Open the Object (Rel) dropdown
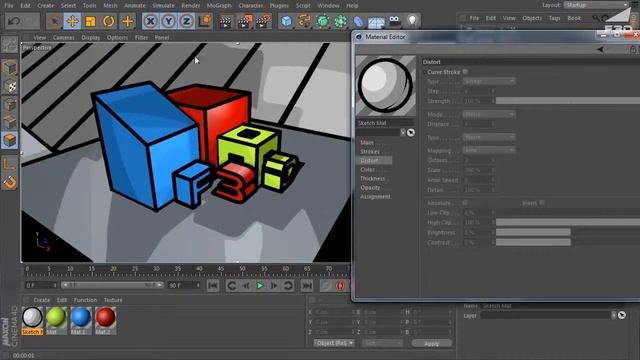The width and height of the screenshot is (640, 360). point(334,343)
